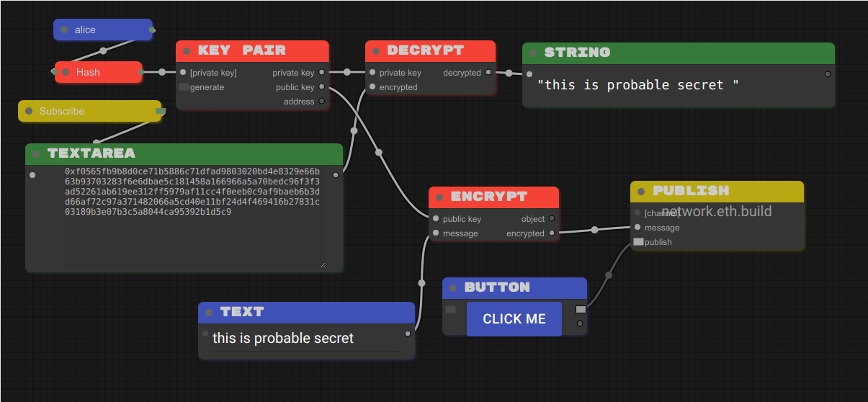This screenshot has height=402, width=868.
Task: Toggle the STRING node's title dot
Action: [x=533, y=53]
